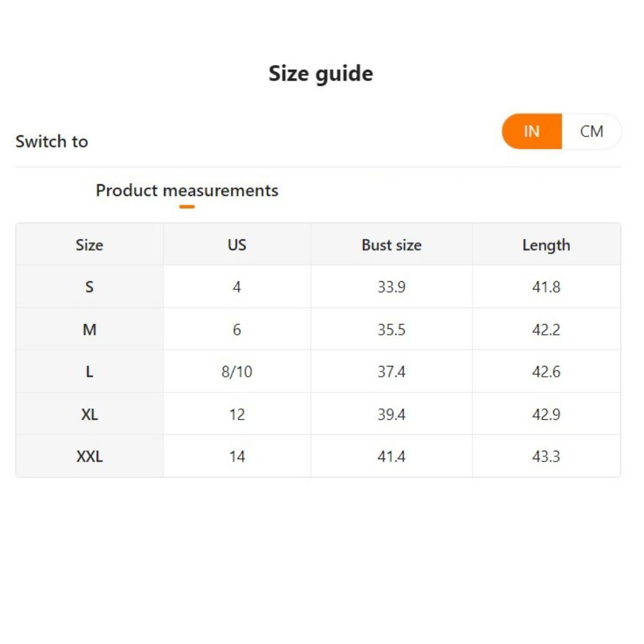Select the IN unit toggle
This screenshot has height=644, width=644.
click(531, 131)
